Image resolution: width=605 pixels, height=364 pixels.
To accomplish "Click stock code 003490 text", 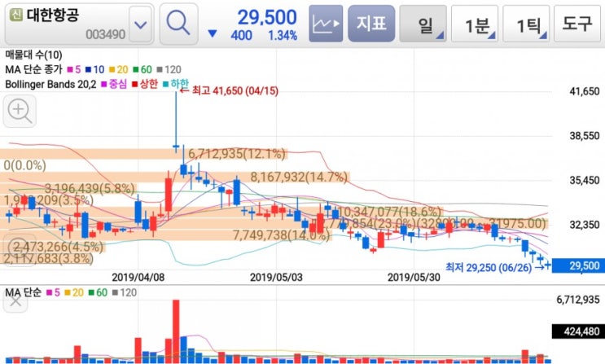I will point(105,34).
